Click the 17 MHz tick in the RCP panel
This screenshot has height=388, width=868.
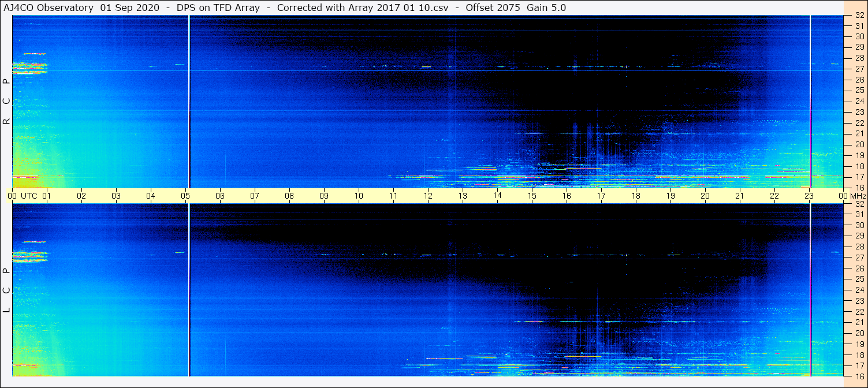click(x=859, y=177)
